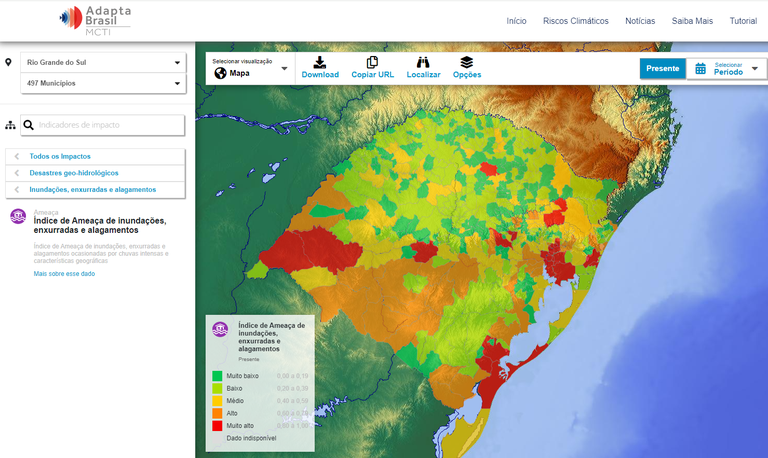Click the red Muito alto legend swatch
768x458 pixels.
coord(216,425)
